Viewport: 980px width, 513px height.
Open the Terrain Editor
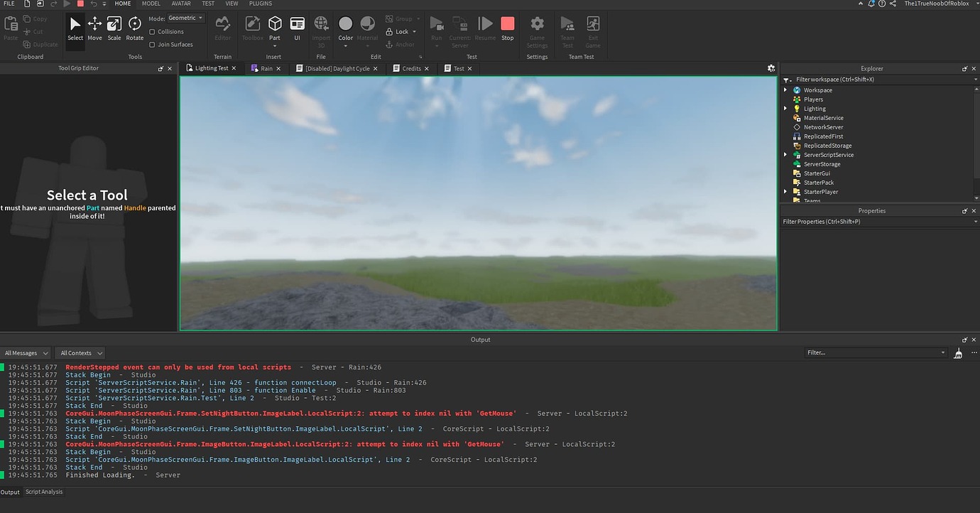tap(222, 28)
